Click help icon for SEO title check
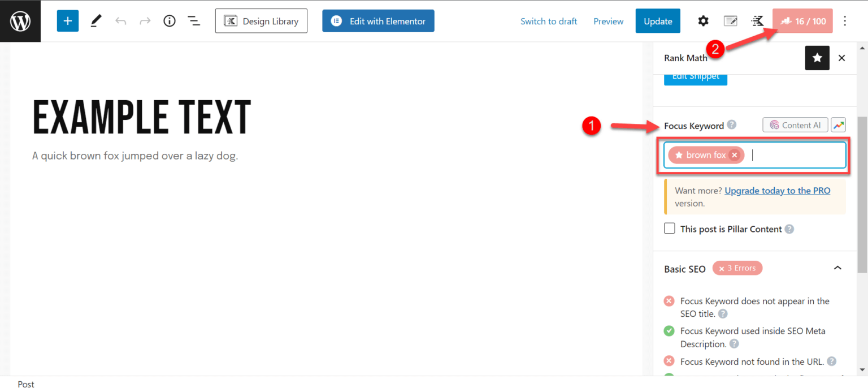The image size is (868, 392). click(x=723, y=314)
